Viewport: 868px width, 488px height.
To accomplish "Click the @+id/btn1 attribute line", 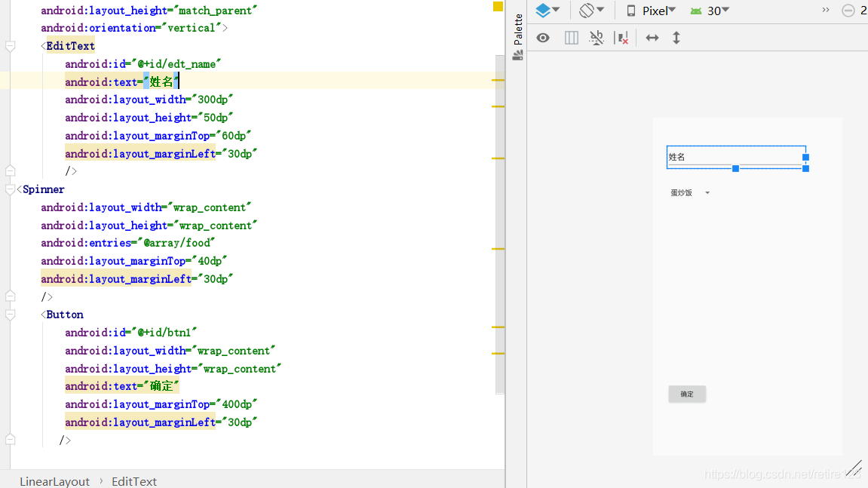I will pyautogui.click(x=130, y=333).
